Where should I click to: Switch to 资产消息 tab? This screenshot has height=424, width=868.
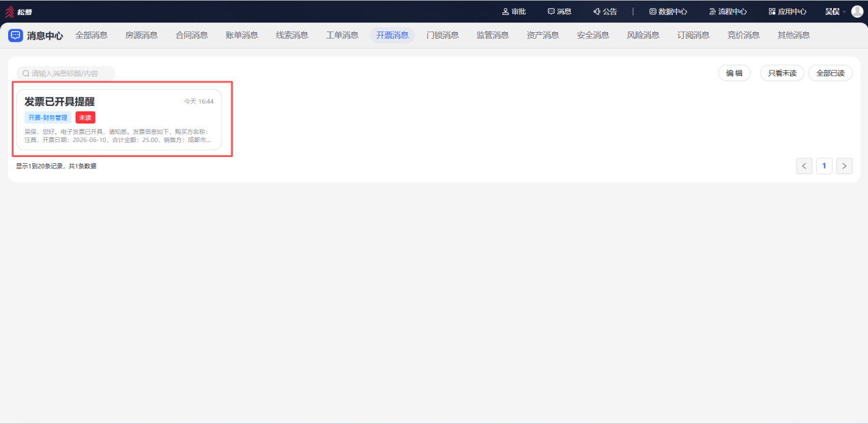[x=542, y=36]
